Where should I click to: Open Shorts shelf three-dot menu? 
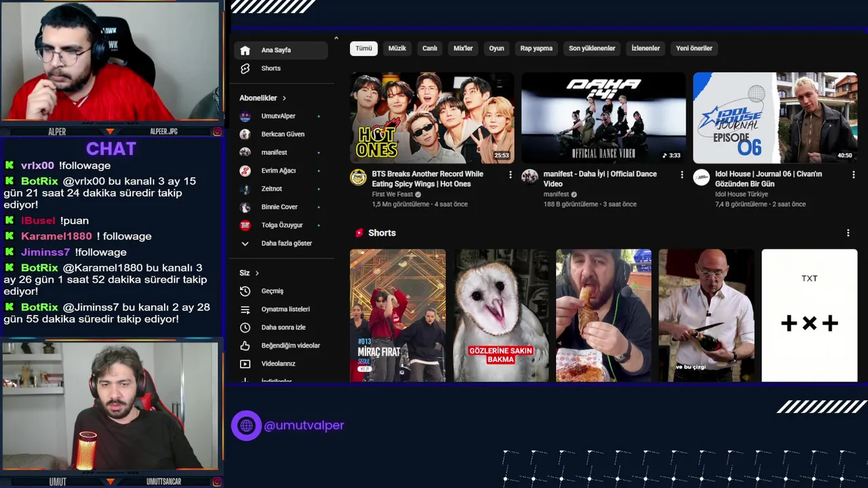(x=848, y=233)
